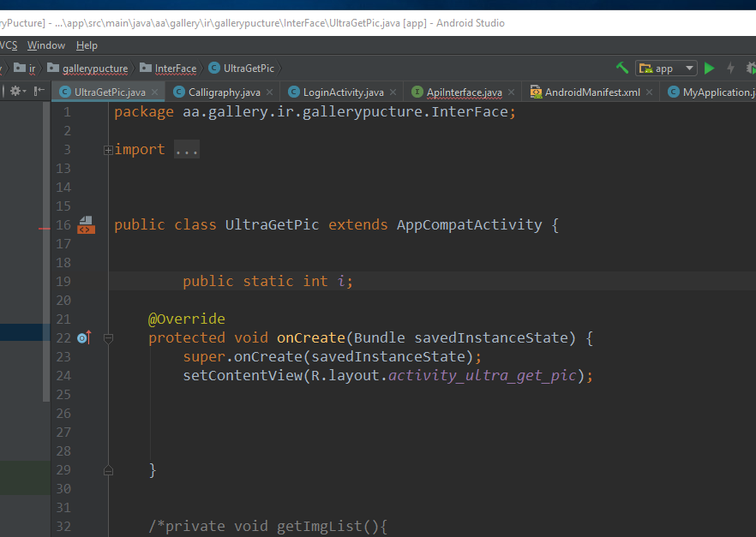
Task: Click the folded import ellipsis placeholder
Action: pos(186,150)
